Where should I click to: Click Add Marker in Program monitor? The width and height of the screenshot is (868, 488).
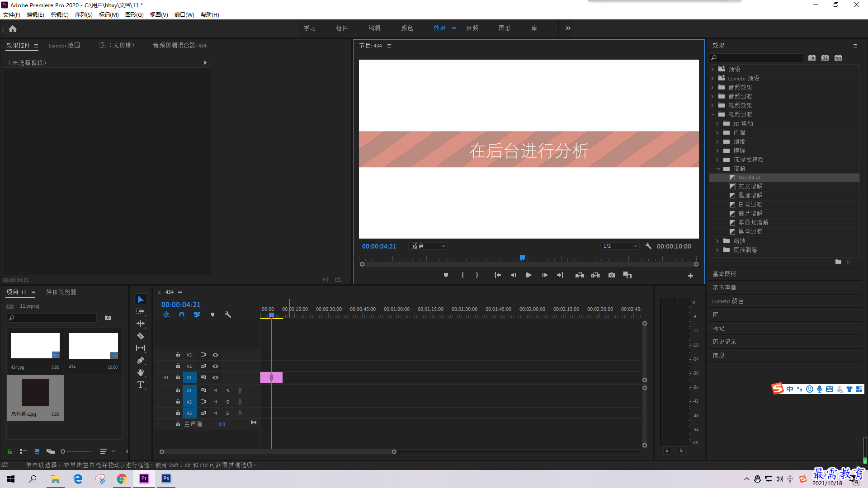446,275
